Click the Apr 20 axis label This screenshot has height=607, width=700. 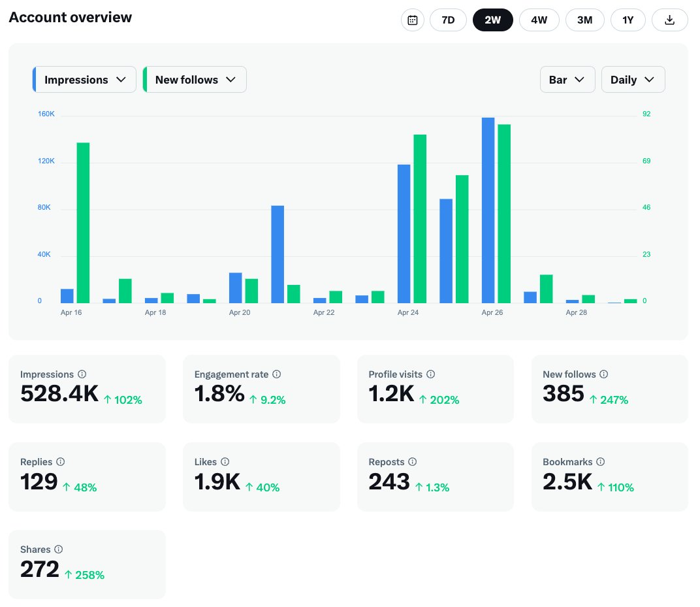(239, 312)
